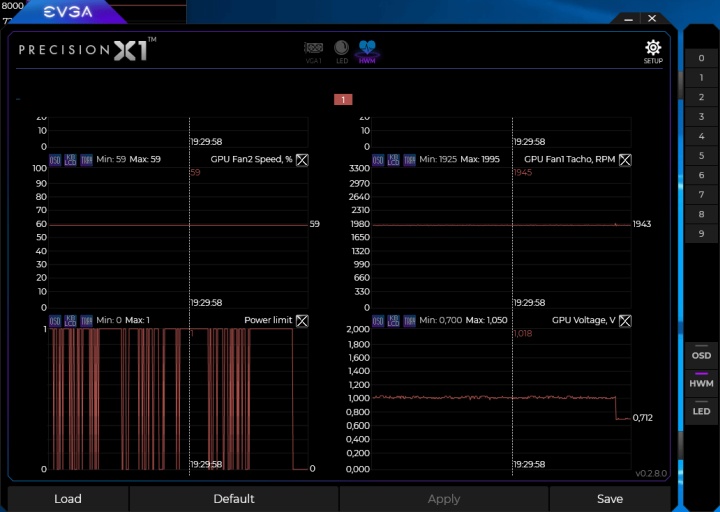Select profile slot 0
Image resolution: width=720 pixels, height=512 pixels.
pos(701,58)
